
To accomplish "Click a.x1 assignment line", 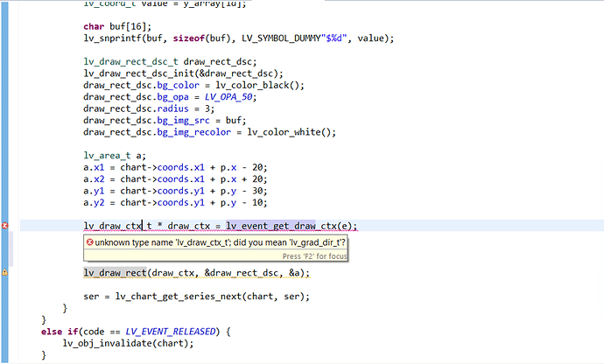I will coord(175,167).
